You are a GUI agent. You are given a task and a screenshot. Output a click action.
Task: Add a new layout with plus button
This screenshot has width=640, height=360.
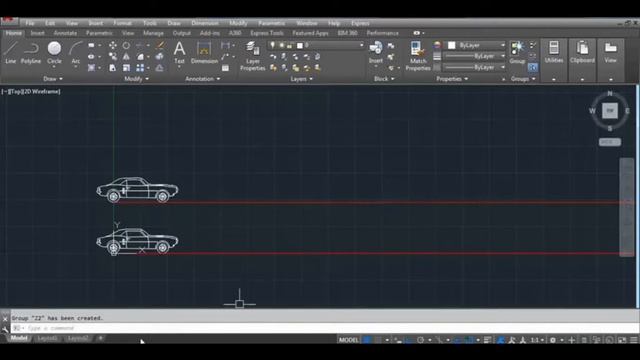(x=100, y=338)
